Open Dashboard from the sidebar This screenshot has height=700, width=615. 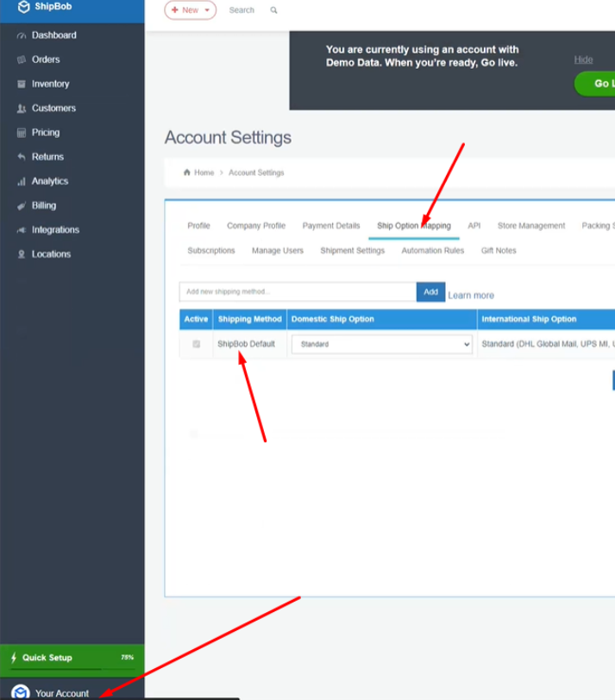click(x=54, y=35)
